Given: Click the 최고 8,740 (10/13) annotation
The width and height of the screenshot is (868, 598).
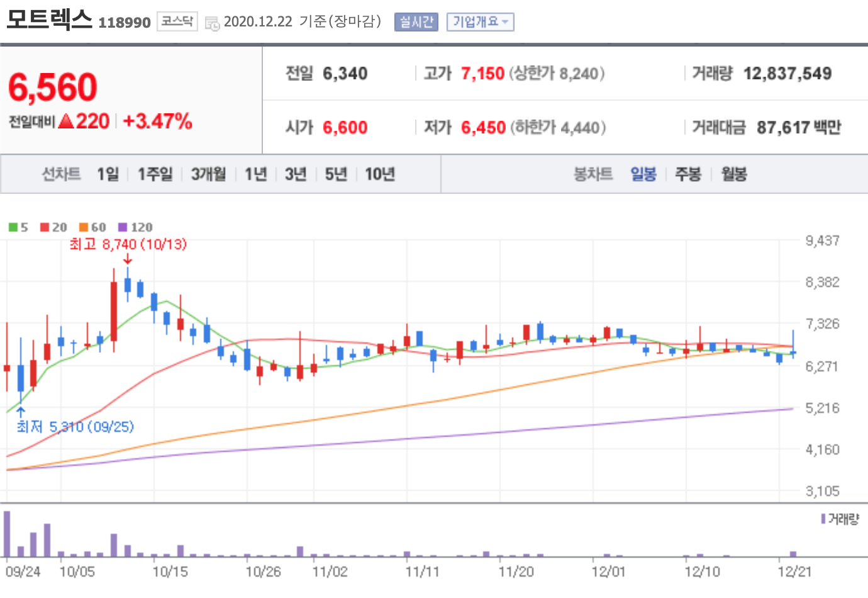Looking at the screenshot, I should [128, 244].
